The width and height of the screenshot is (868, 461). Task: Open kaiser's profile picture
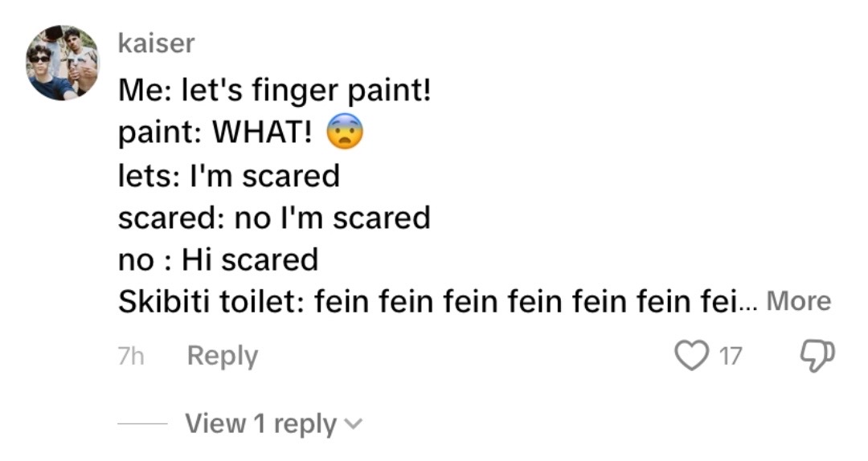click(63, 63)
